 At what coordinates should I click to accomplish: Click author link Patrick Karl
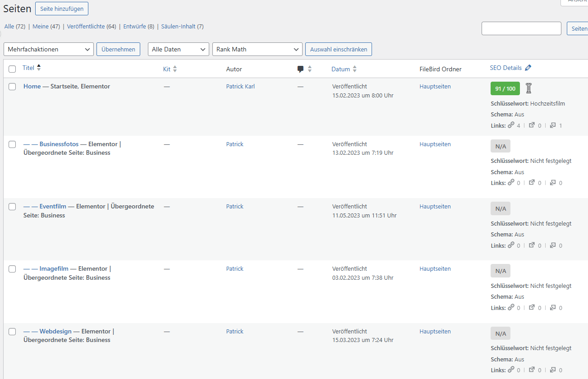[240, 86]
